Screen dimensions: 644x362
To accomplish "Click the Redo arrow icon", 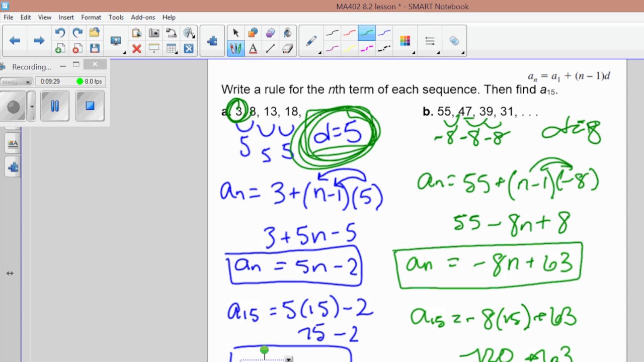I will coord(77,33).
